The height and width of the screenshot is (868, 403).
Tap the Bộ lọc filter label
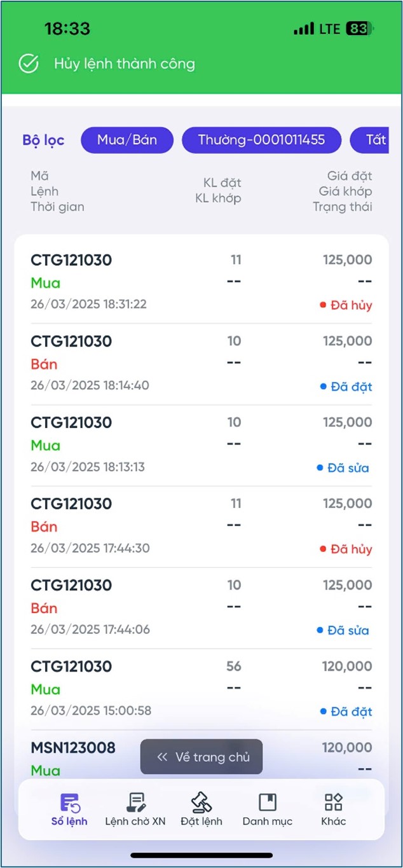[43, 140]
